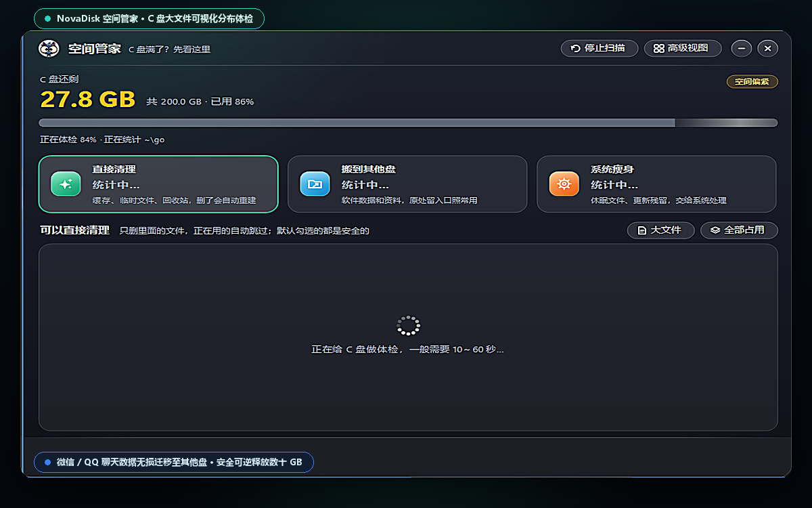The height and width of the screenshot is (508, 812).
Task: Select the 系统瘦身 card
Action: [x=656, y=184]
